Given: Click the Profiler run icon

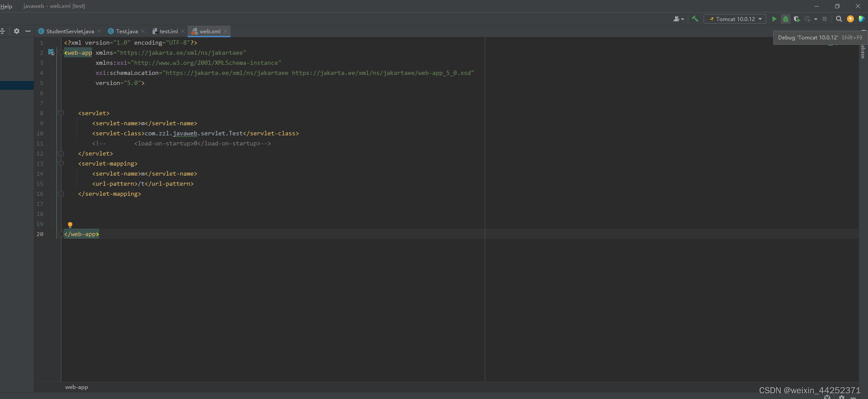Looking at the screenshot, I should point(807,19).
